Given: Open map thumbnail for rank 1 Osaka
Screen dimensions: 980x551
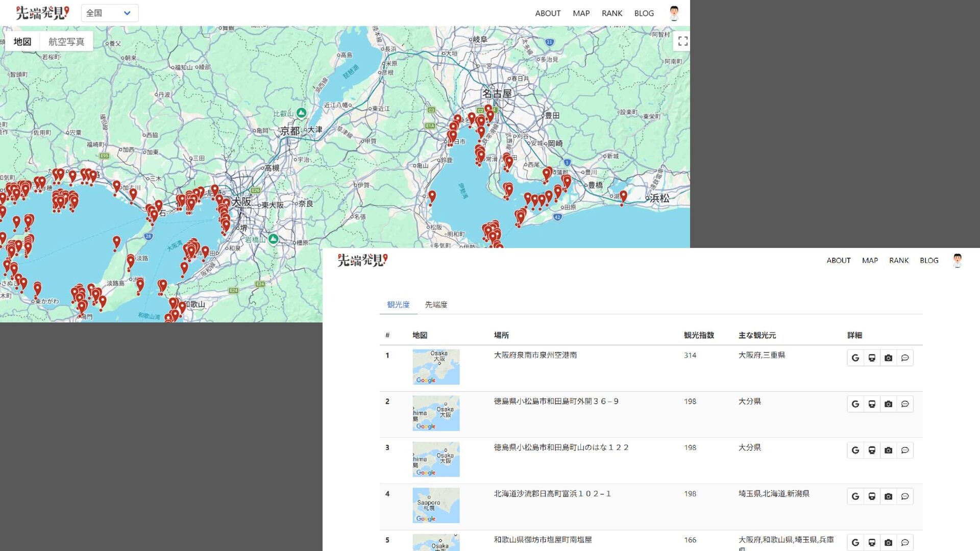Looking at the screenshot, I should (x=436, y=367).
